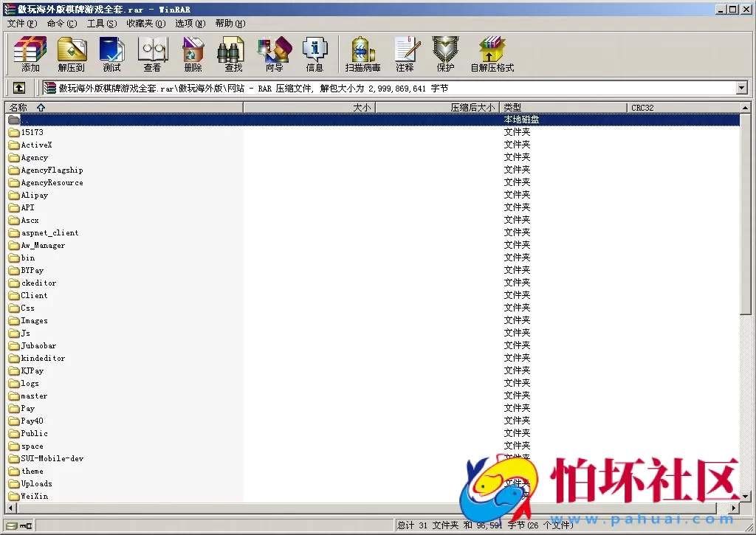Select the SUI-Mobile-dev folder entry

pyautogui.click(x=52, y=459)
